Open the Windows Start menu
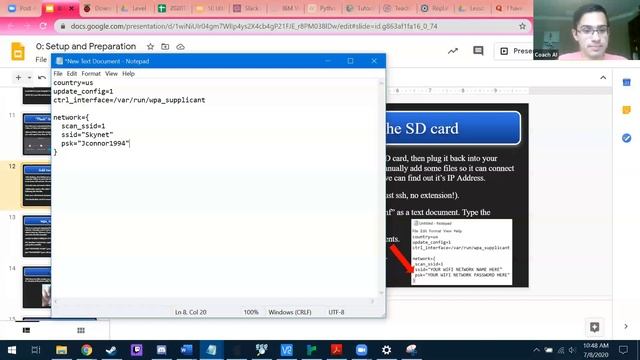Viewport: 640px width, 360px height. tap(11, 350)
